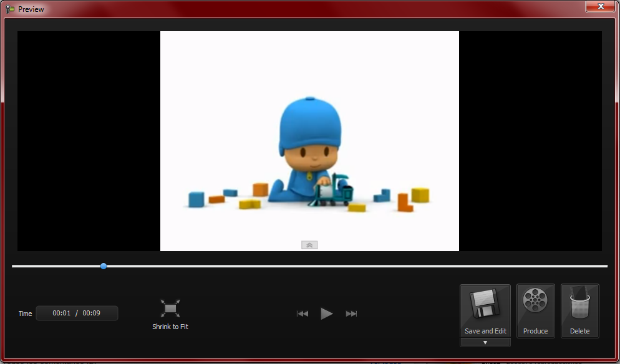Click the blue playhead on the seek bar
This screenshot has height=364, width=620.
click(x=104, y=266)
